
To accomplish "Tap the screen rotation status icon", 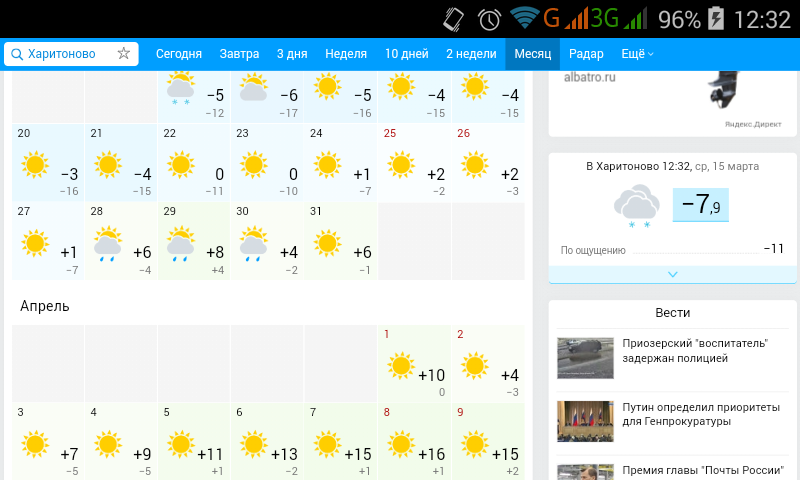I will coord(453,19).
